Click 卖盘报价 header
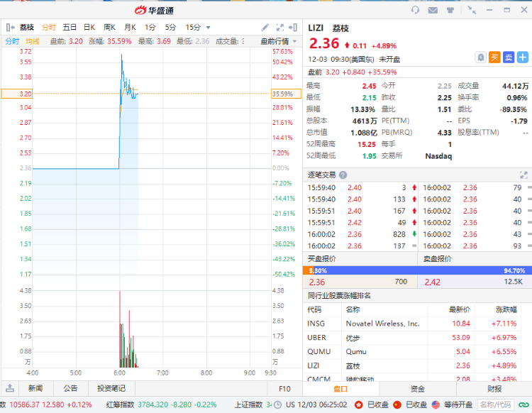 438,258
